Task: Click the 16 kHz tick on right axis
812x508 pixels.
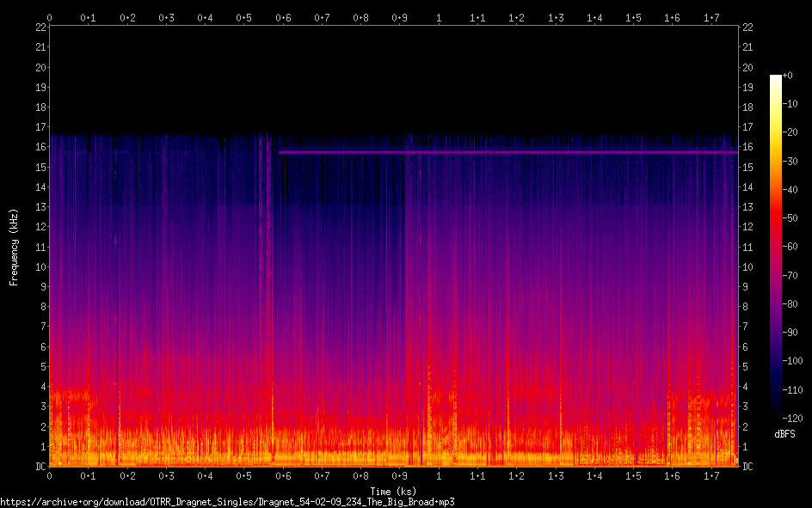Action: (x=747, y=147)
